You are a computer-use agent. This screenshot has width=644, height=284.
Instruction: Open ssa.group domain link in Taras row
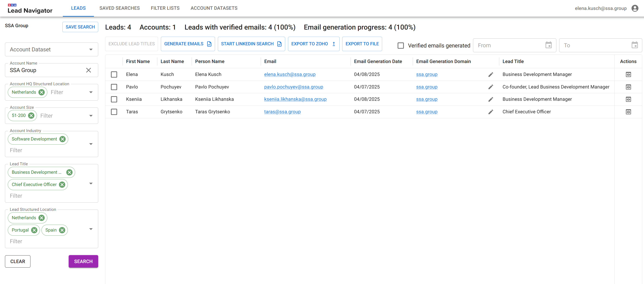(x=427, y=112)
